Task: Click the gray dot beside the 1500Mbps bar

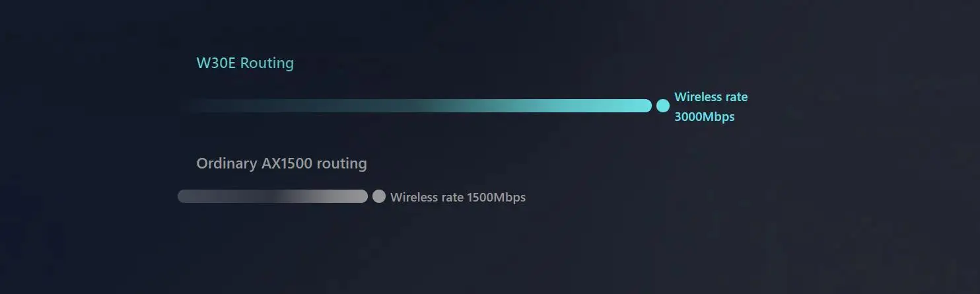Action: click(379, 196)
